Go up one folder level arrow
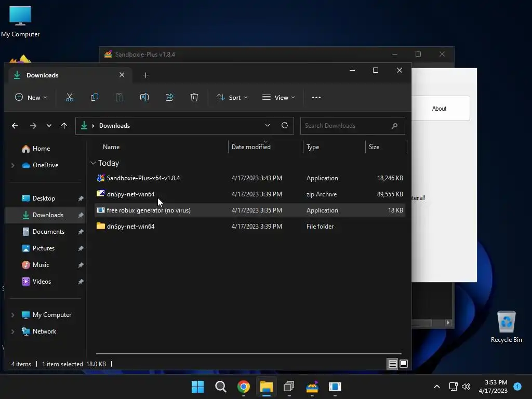 click(x=64, y=126)
